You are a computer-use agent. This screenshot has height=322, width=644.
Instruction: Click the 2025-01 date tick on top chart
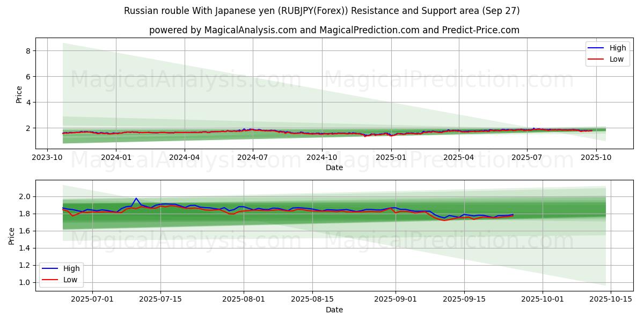coord(391,157)
